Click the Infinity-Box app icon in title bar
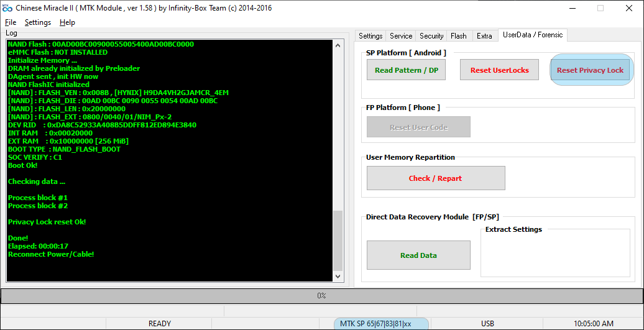Image resolution: width=644 pixels, height=330 pixels. (x=7, y=8)
